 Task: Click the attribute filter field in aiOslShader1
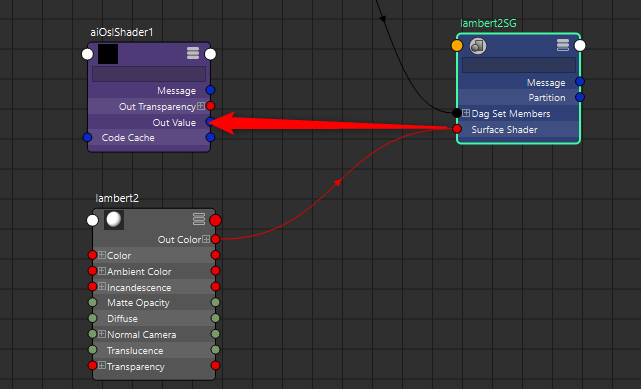[x=149, y=74]
